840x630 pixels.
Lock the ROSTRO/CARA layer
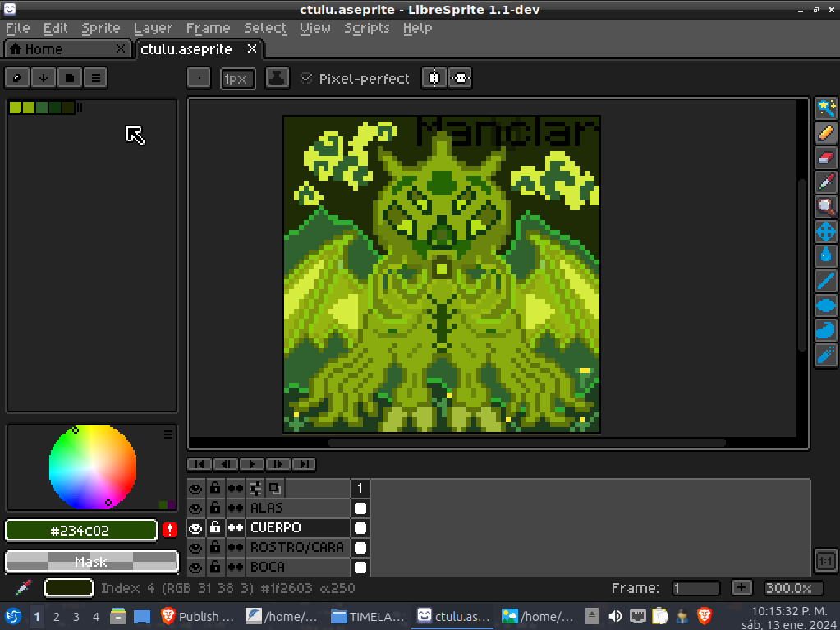click(215, 548)
